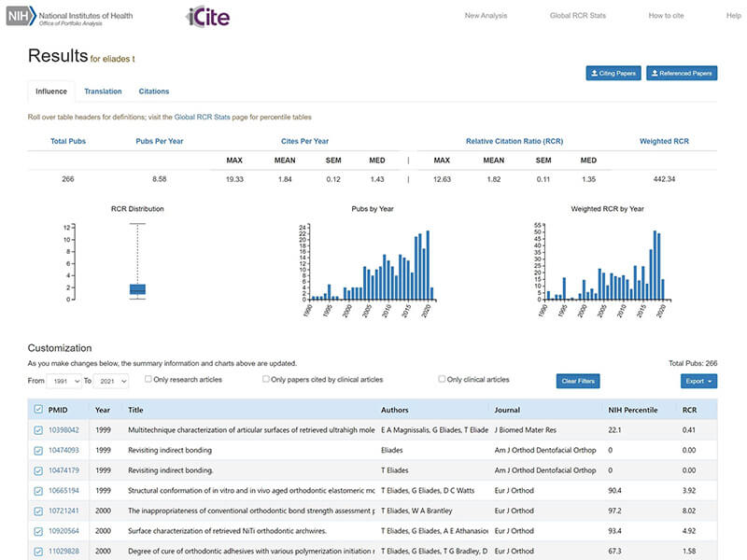The image size is (747, 560).
Task: Switch to the Translation tab
Action: click(103, 91)
